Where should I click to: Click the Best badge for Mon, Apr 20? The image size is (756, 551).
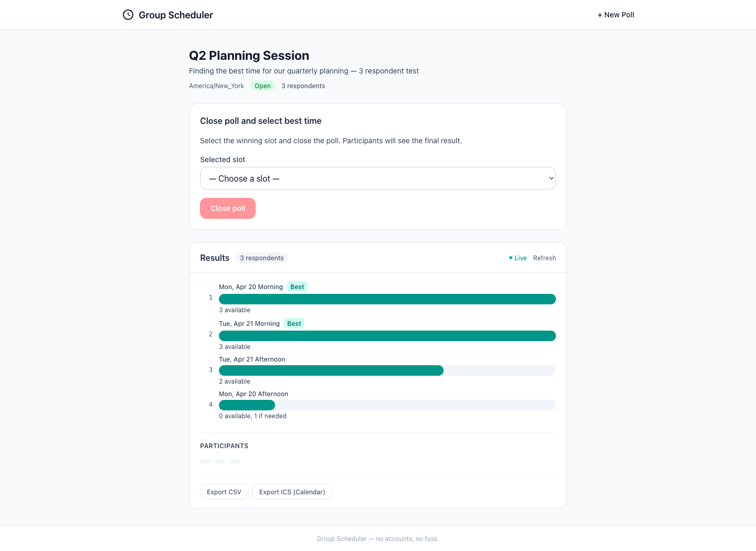297,287
